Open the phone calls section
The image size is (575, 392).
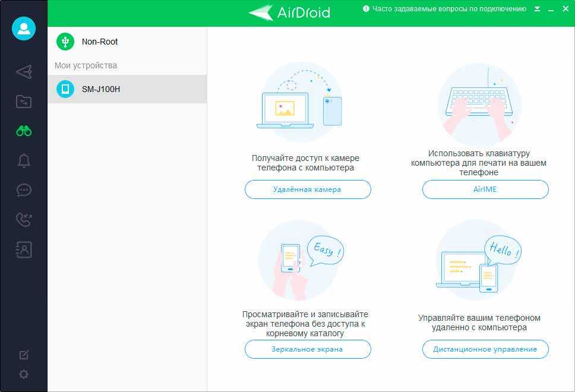[24, 220]
